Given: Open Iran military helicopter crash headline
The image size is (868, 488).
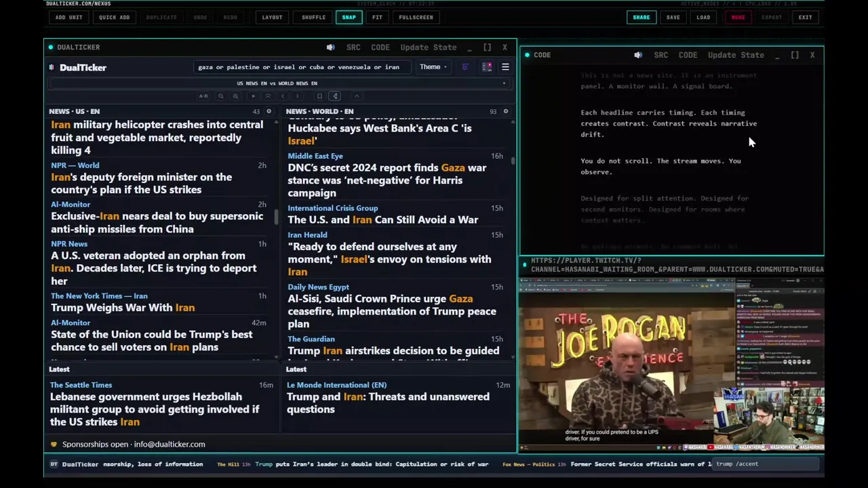Looking at the screenshot, I should (x=157, y=138).
